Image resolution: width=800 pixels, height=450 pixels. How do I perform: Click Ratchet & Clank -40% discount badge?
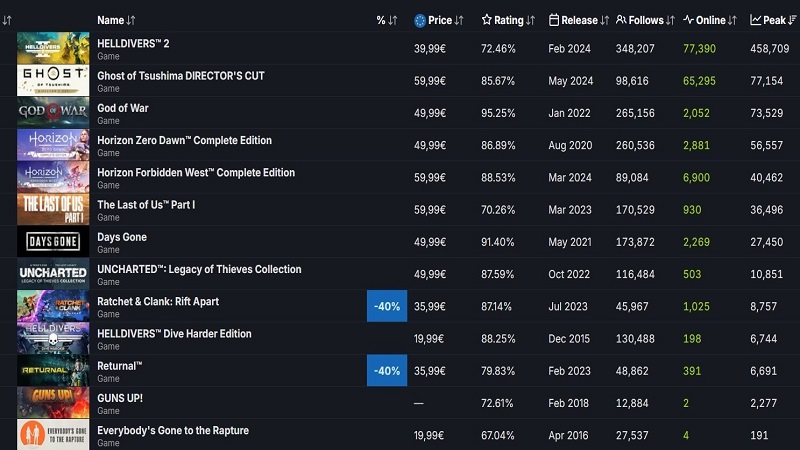387,306
